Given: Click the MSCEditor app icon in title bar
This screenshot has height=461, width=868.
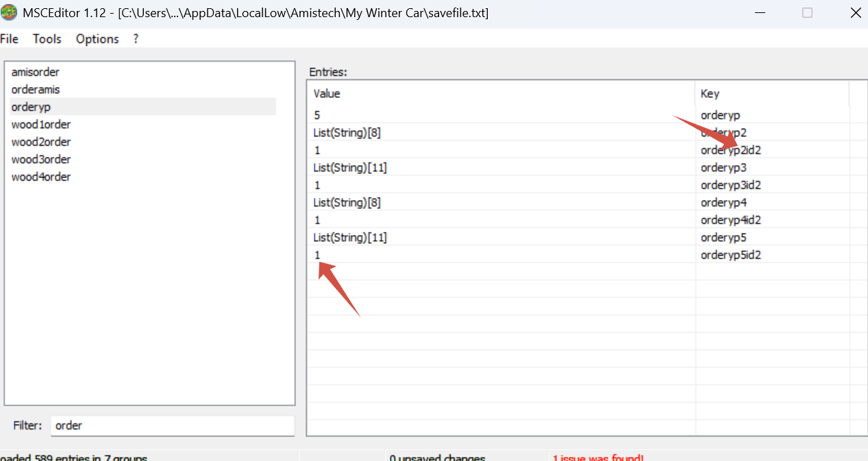Looking at the screenshot, I should pyautogui.click(x=9, y=12).
